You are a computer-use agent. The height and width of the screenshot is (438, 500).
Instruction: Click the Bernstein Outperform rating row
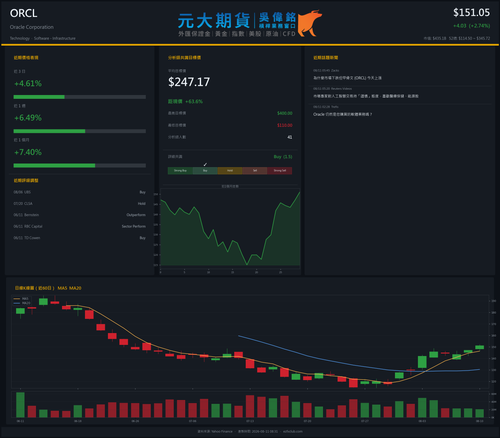tap(80, 215)
